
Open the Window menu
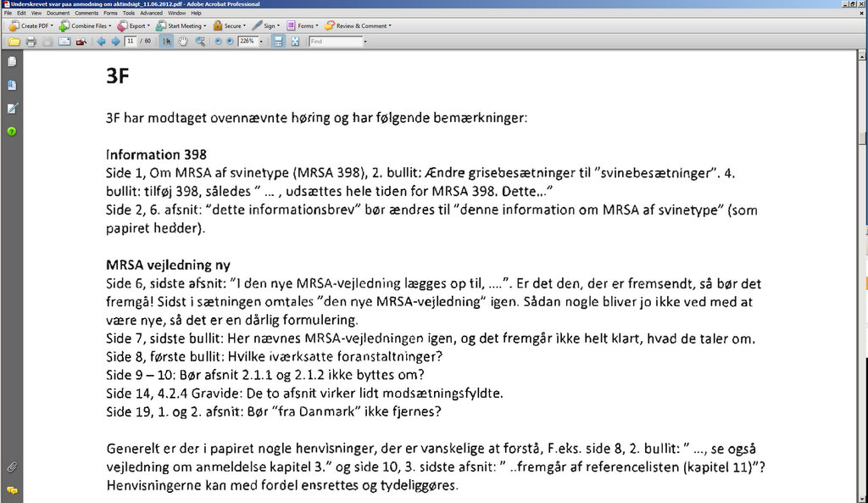(177, 13)
